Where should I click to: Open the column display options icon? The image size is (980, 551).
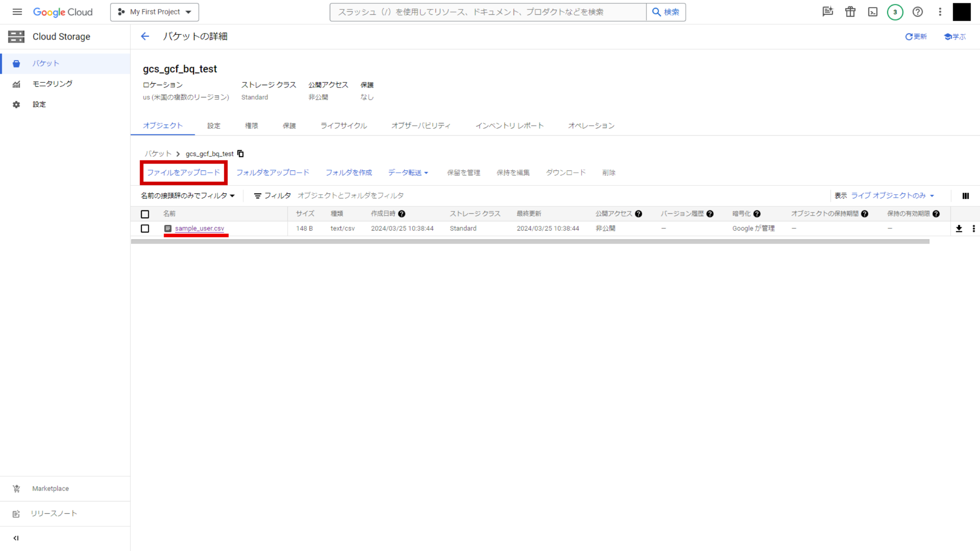pyautogui.click(x=965, y=196)
